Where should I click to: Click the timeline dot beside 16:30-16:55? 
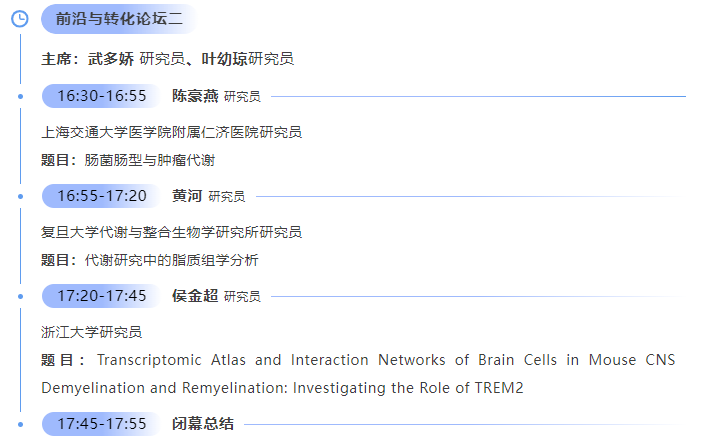point(20,96)
